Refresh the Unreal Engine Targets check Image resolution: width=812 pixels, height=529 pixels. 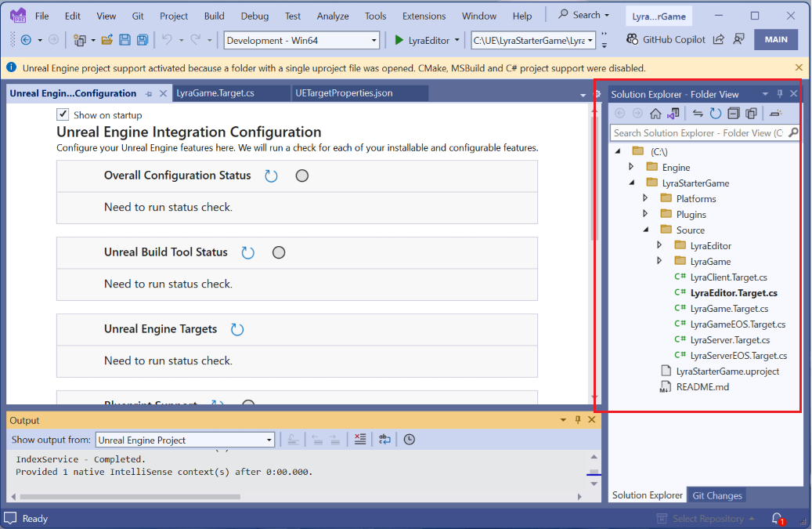point(236,329)
